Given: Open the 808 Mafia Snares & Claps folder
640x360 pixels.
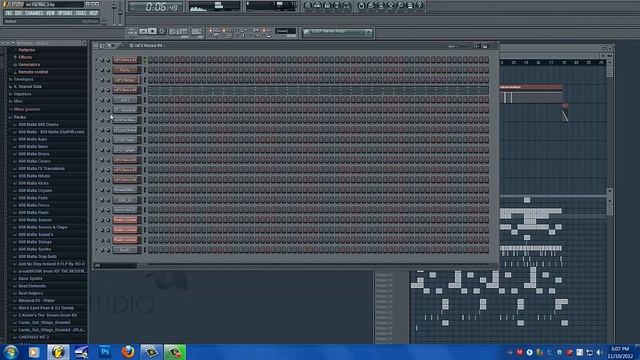Looking at the screenshot, I should pos(42,227).
